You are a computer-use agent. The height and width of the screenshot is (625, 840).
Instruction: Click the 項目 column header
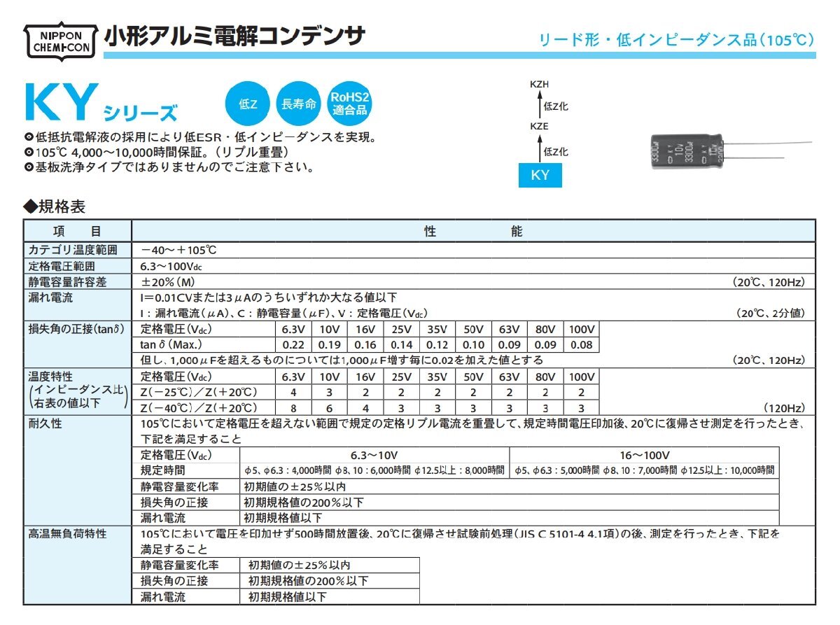pyautogui.click(x=78, y=232)
